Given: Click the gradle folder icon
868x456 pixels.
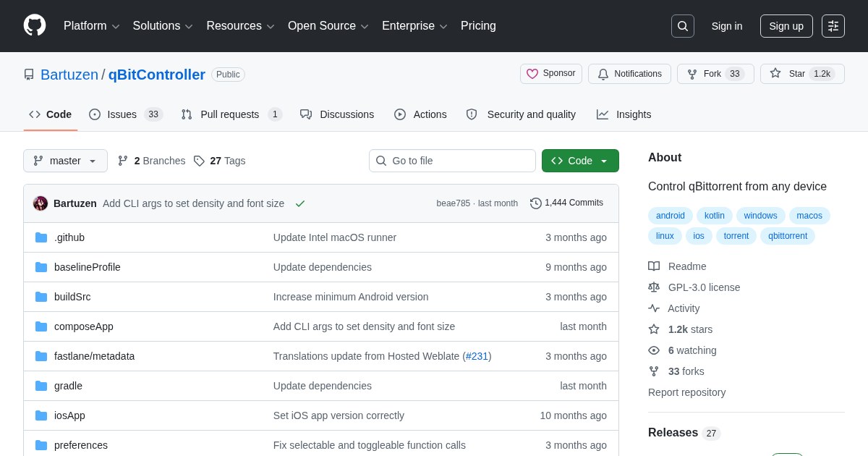Looking at the screenshot, I should [x=41, y=386].
